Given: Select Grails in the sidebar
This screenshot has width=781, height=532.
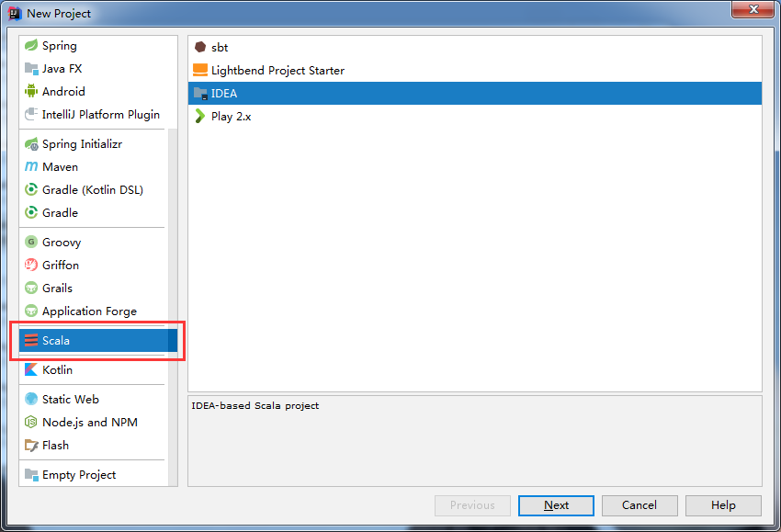Looking at the screenshot, I should click(x=57, y=288).
